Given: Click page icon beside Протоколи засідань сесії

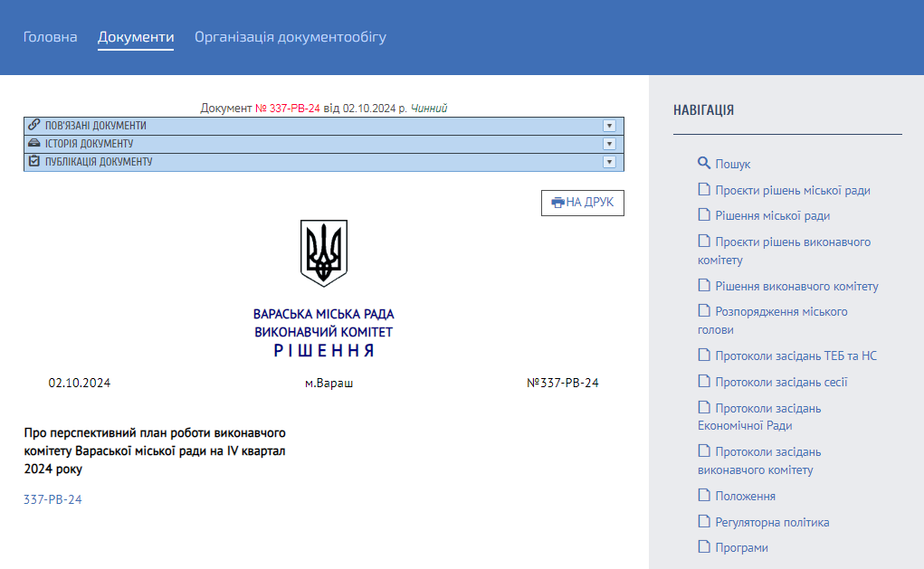Looking at the screenshot, I should pyautogui.click(x=703, y=381).
